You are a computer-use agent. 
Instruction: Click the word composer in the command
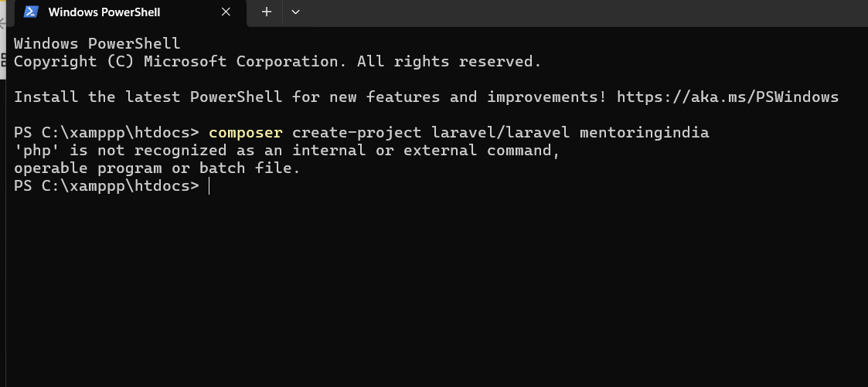(x=246, y=133)
